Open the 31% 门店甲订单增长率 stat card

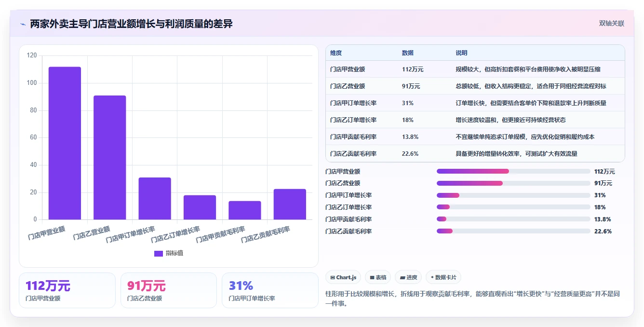270,290
